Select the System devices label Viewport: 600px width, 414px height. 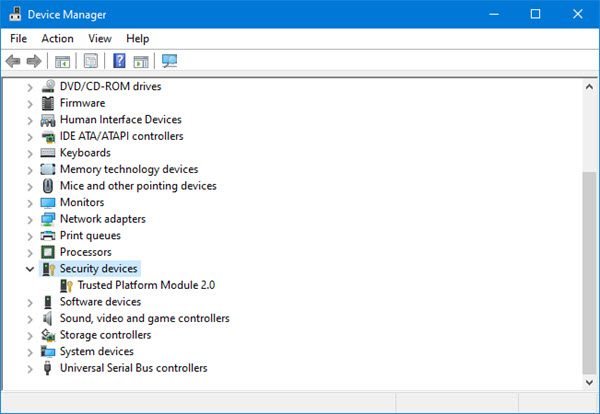[x=97, y=351]
